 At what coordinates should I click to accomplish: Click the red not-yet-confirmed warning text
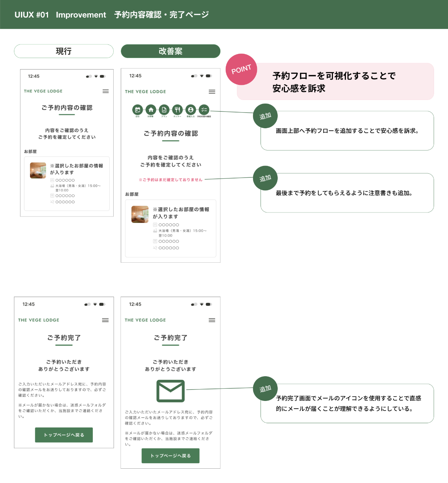[x=171, y=180]
